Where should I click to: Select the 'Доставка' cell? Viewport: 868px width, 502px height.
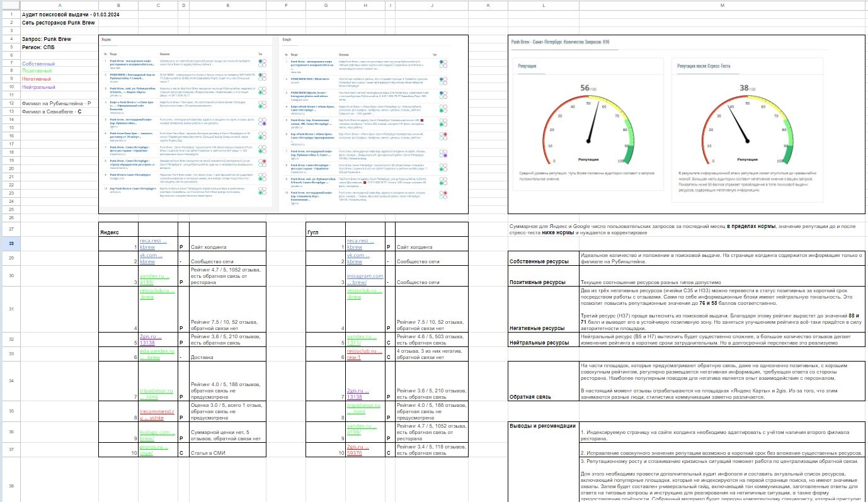point(227,354)
